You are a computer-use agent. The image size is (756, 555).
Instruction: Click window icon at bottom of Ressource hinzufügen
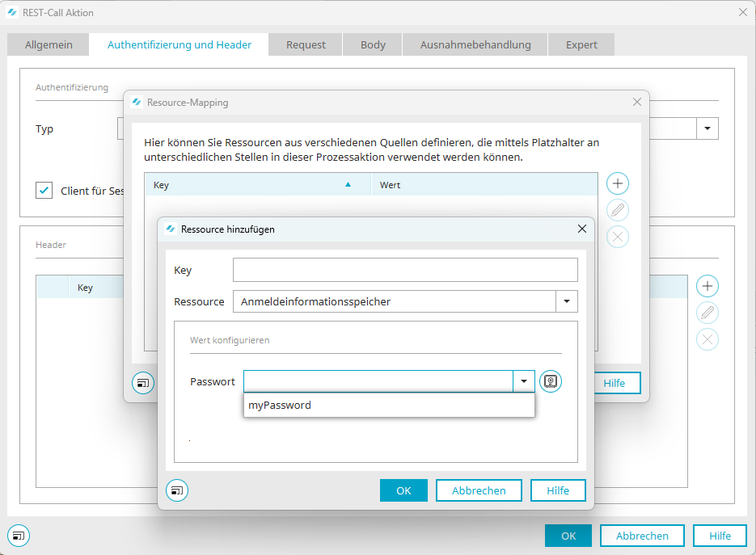pyautogui.click(x=177, y=490)
